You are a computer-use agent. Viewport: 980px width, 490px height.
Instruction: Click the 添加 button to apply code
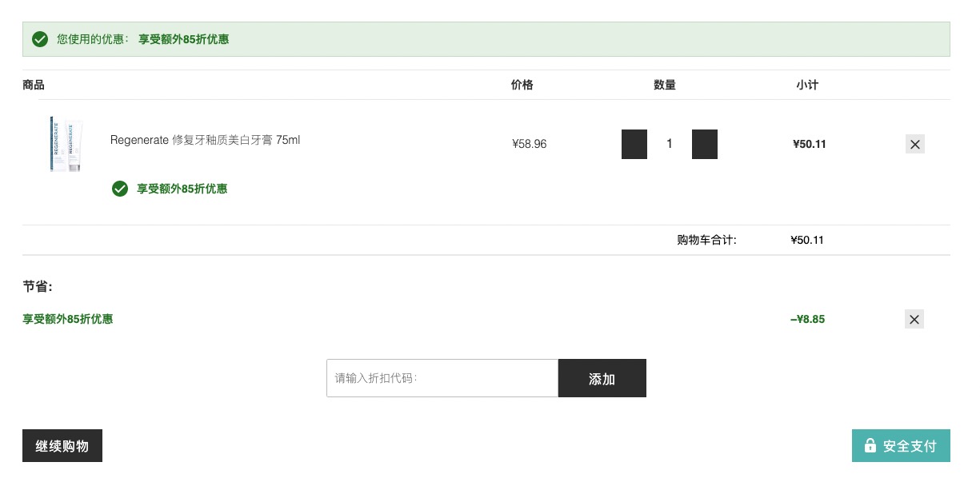(x=602, y=378)
